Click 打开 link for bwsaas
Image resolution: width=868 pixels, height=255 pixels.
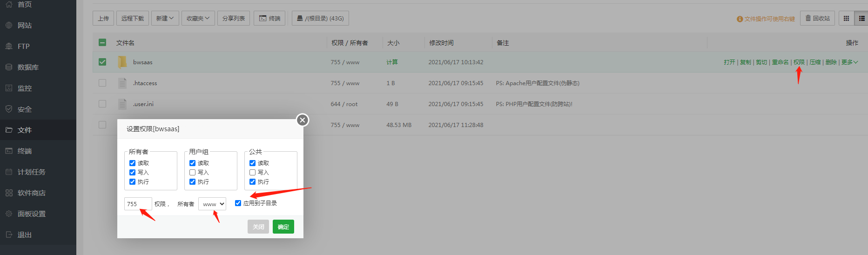point(729,62)
